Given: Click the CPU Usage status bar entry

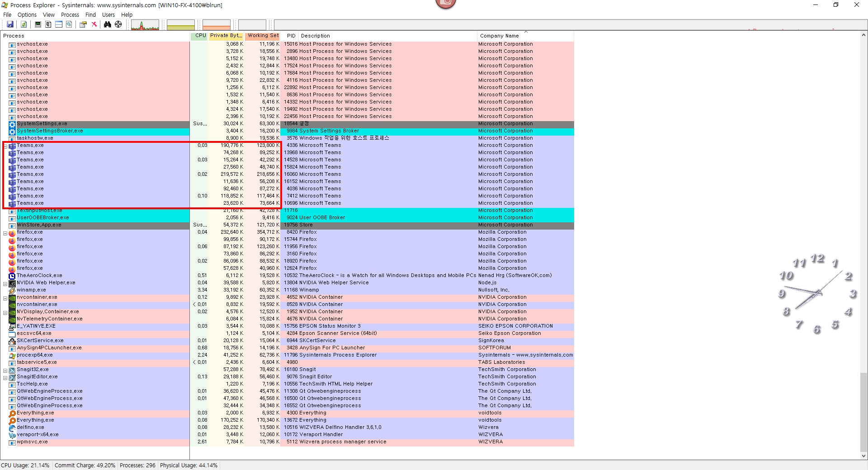Looking at the screenshot, I should (x=25, y=465).
